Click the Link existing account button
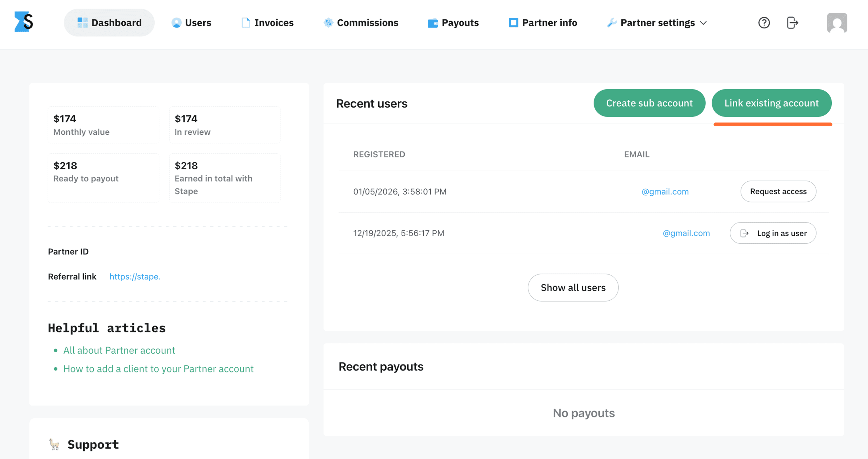The width and height of the screenshot is (868, 459). click(x=772, y=103)
